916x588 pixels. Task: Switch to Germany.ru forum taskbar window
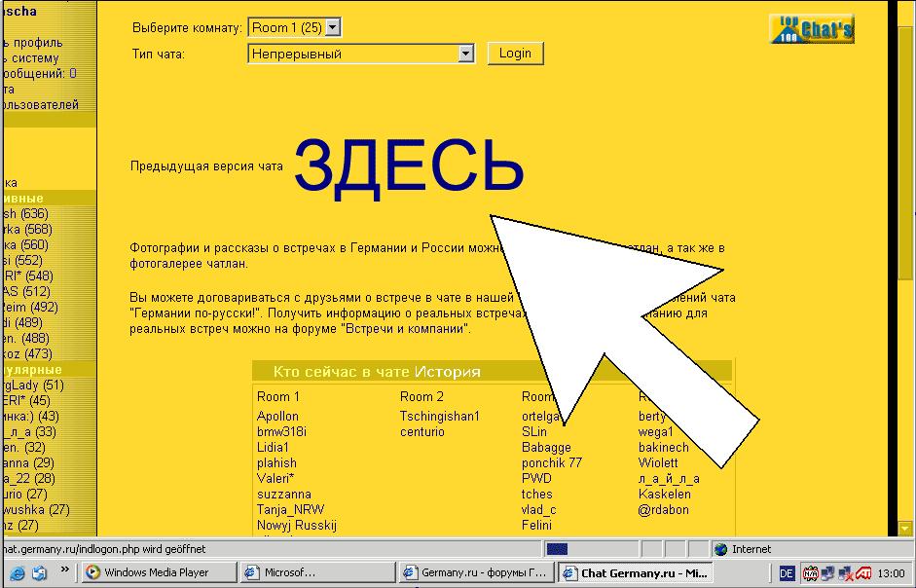pyautogui.click(x=475, y=572)
